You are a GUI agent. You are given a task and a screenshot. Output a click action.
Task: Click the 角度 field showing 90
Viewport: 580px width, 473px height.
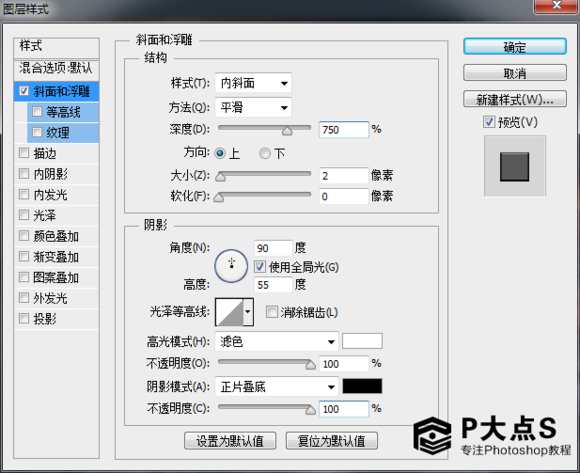click(273, 247)
